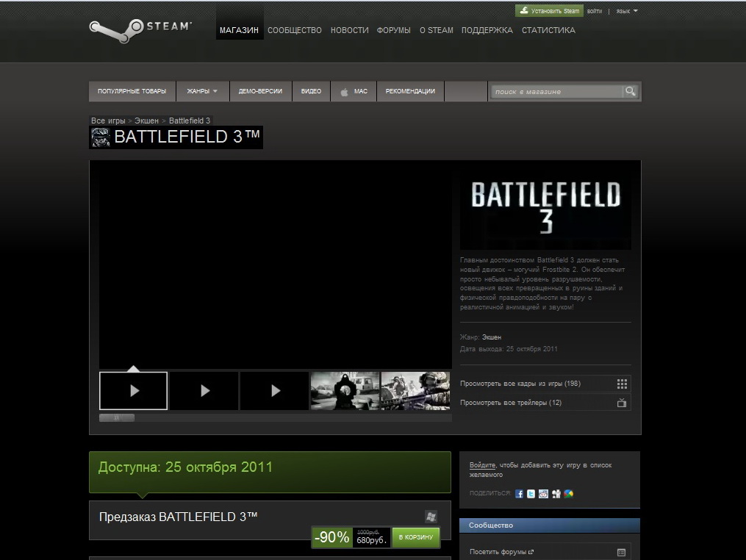746x560 pixels.
Task: Click the store search input field
Action: tap(556, 91)
